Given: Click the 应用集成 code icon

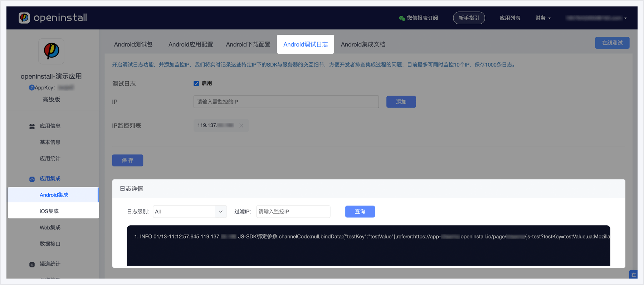Looking at the screenshot, I should (32, 179).
